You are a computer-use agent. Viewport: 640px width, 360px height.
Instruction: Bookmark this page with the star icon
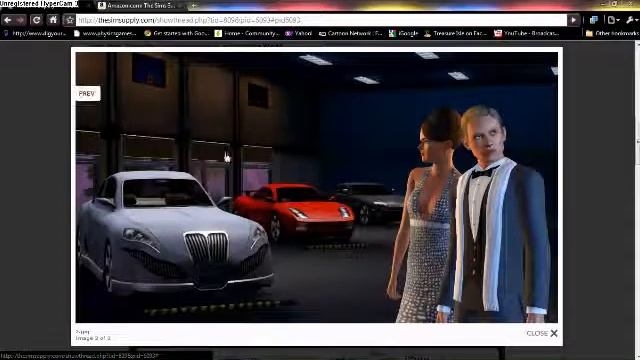(x=69, y=20)
